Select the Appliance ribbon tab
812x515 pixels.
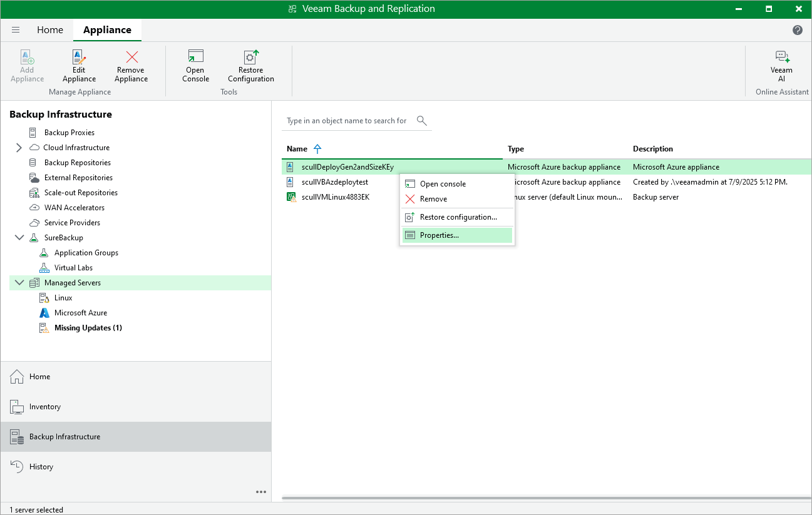tap(107, 30)
